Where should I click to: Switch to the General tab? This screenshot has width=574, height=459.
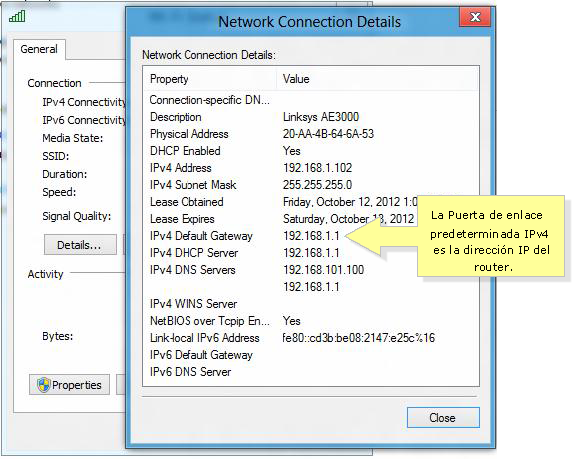pos(39,49)
